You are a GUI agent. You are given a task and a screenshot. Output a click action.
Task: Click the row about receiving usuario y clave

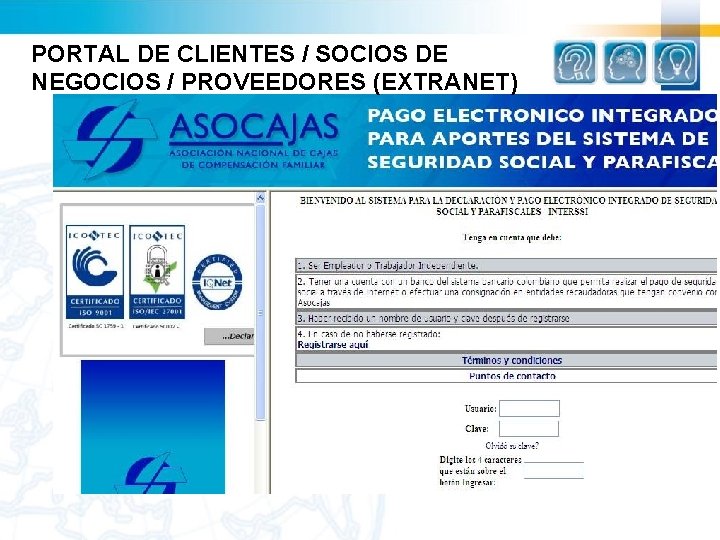coord(506,318)
